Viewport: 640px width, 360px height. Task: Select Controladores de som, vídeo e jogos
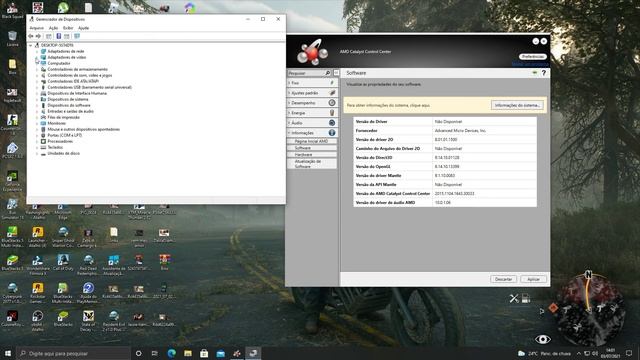[80, 76]
